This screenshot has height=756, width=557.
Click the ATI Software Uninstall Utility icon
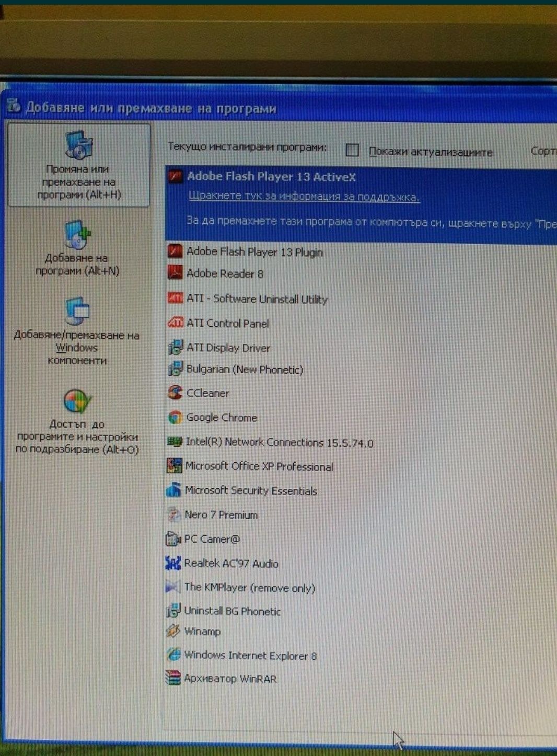pos(175,298)
